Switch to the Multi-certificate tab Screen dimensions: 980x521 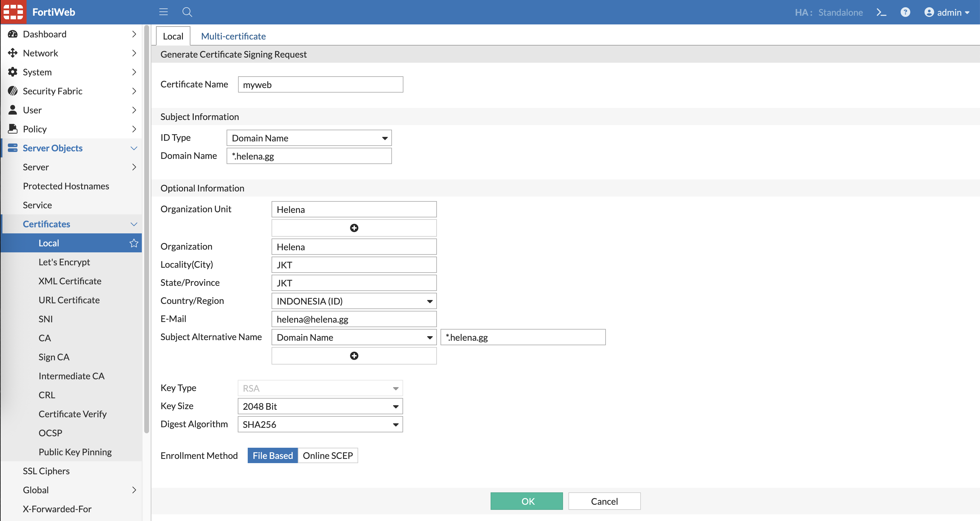point(233,36)
